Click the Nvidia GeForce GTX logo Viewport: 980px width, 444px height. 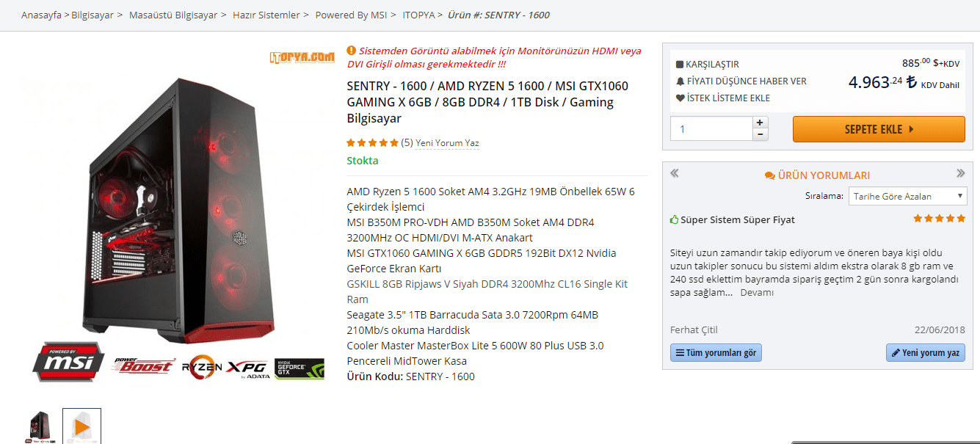[299, 368]
